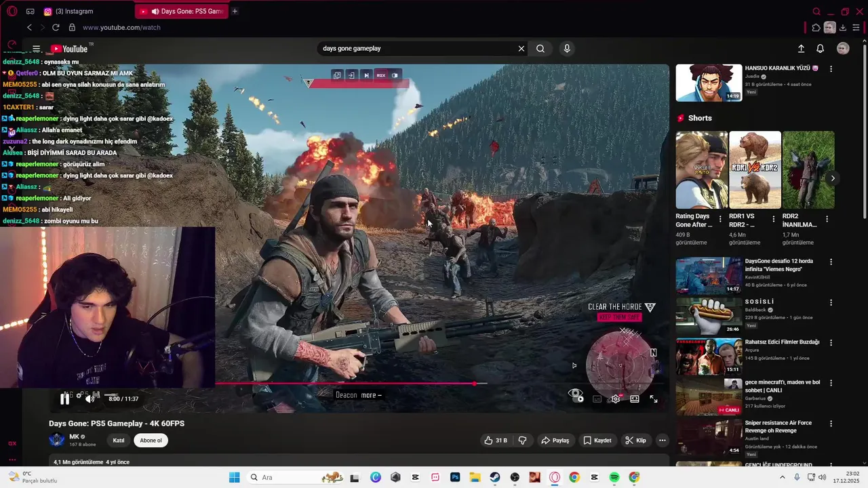The width and height of the screenshot is (868, 488).
Task: Click the Paylaş share button
Action: click(x=555, y=441)
